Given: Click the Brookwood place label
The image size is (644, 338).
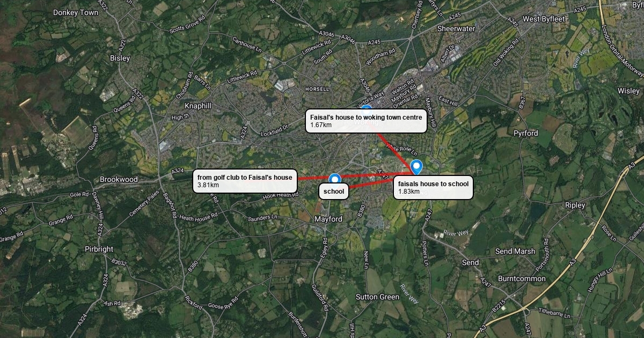Looking at the screenshot, I should pos(119,179).
